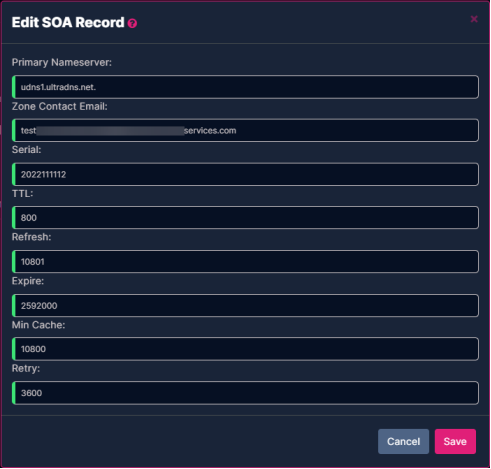Click the Retry label text

[26, 368]
